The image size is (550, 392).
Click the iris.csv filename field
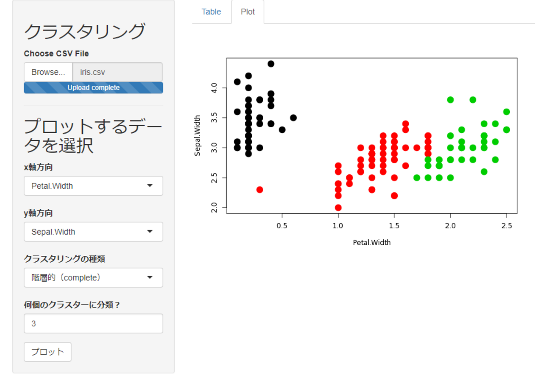coord(117,72)
